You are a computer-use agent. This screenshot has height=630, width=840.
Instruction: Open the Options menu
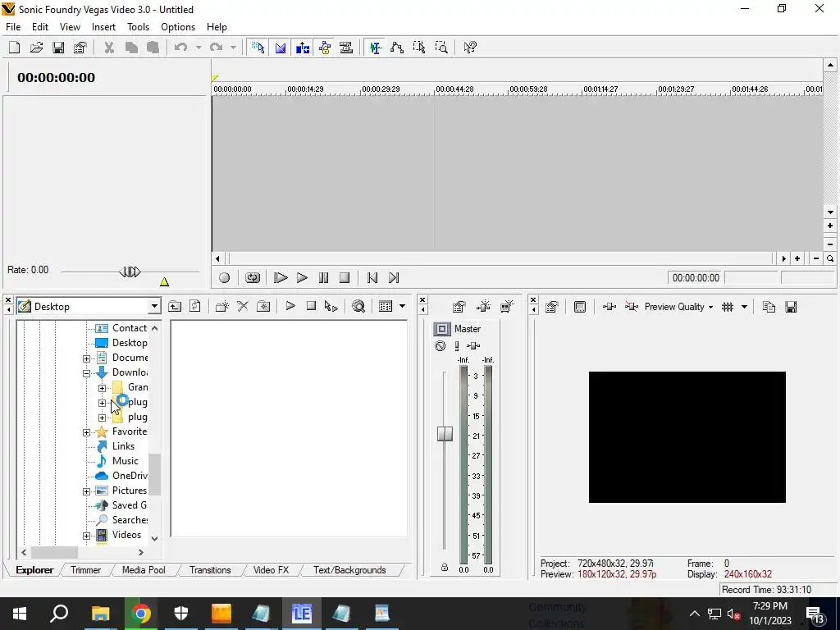(178, 27)
